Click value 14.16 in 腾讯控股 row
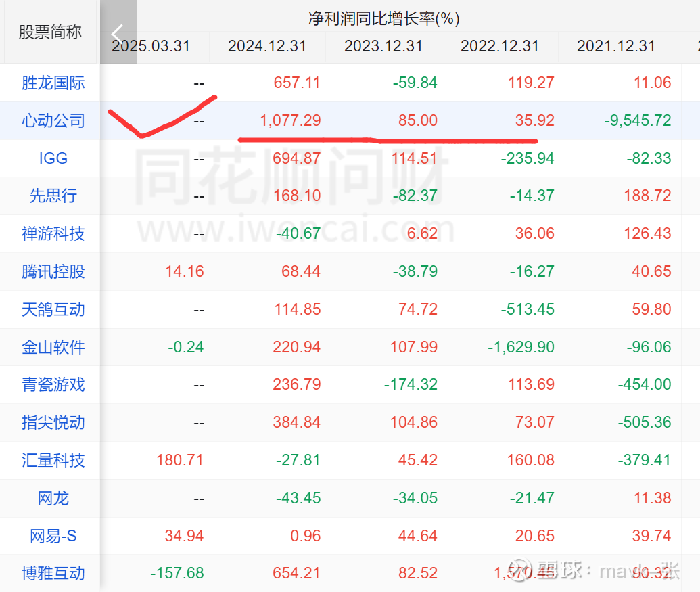This screenshot has height=592, width=700. pyautogui.click(x=185, y=271)
